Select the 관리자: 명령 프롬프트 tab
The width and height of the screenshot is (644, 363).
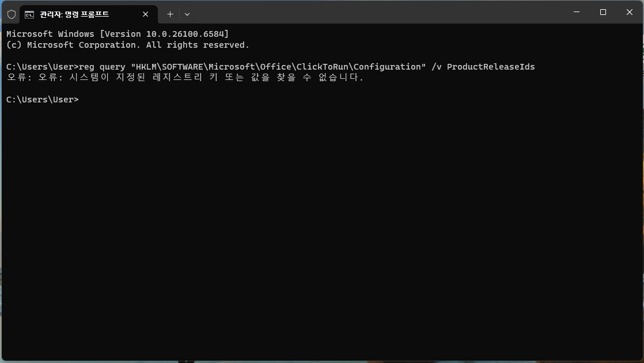pyautogui.click(x=88, y=14)
